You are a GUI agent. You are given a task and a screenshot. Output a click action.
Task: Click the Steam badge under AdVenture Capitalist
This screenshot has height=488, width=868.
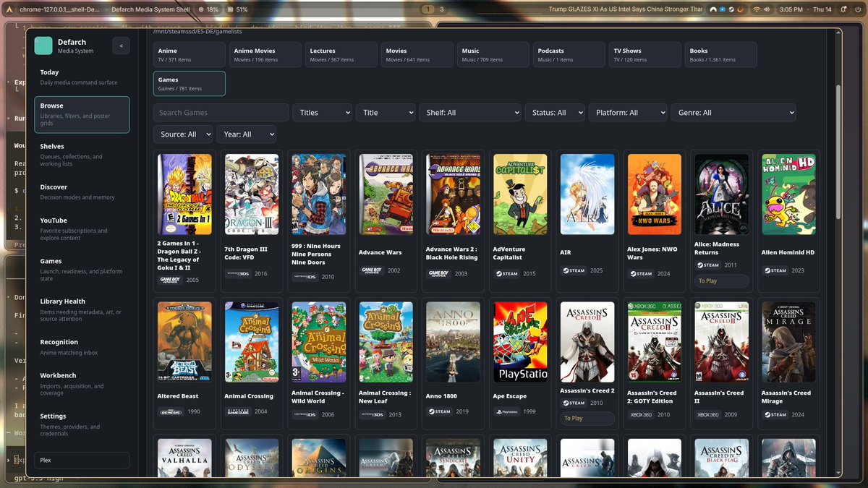(x=506, y=274)
